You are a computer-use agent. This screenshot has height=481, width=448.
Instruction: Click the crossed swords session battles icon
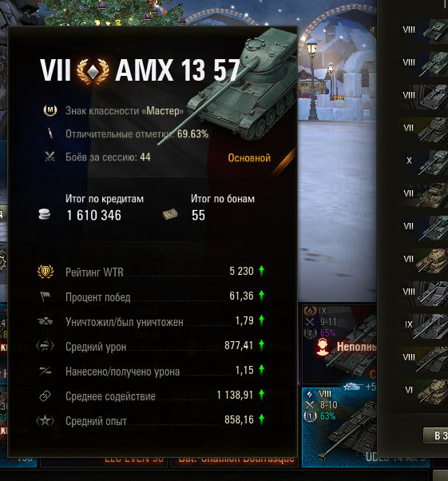(50, 157)
